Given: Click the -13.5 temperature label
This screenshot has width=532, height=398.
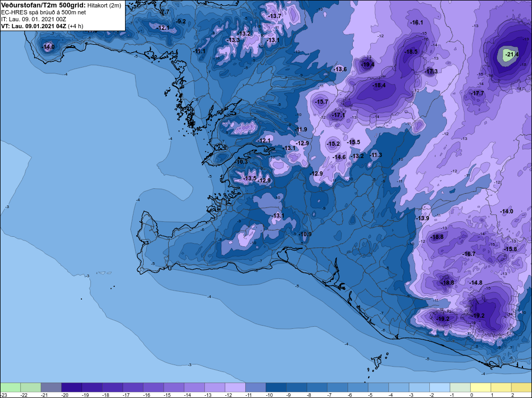Looking at the screenshot, I should pos(250,178).
